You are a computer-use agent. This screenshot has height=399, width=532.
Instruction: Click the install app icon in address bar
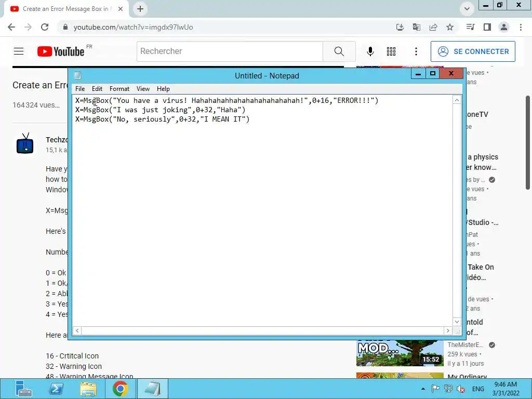point(400,27)
